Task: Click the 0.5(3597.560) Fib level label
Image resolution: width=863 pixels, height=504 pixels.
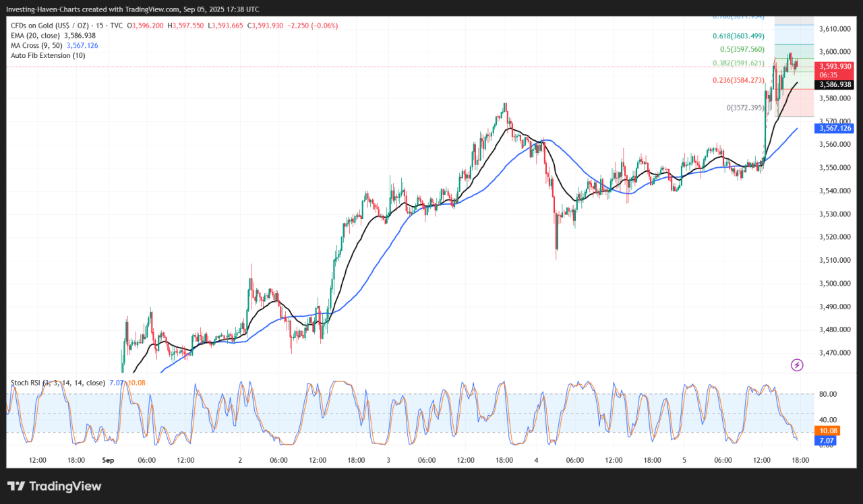Action: pyautogui.click(x=742, y=49)
